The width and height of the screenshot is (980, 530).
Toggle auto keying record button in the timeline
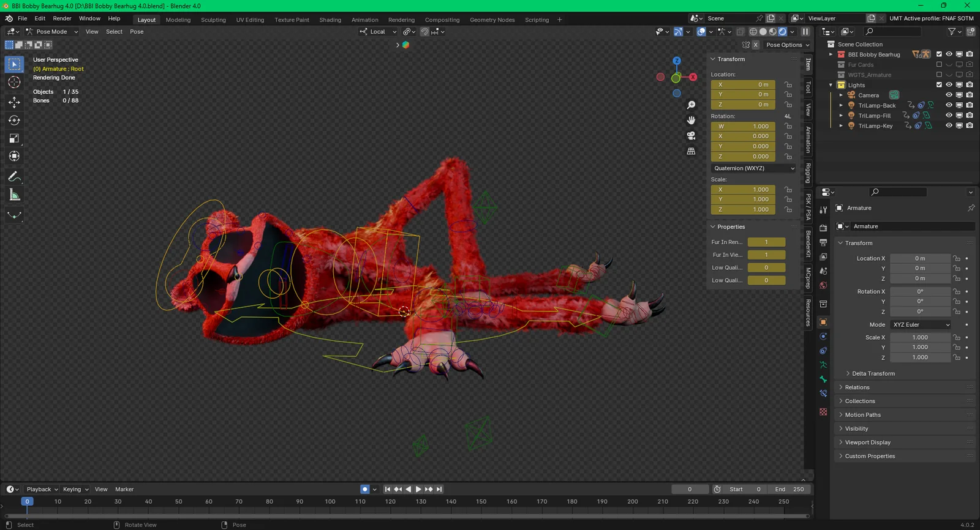tap(365, 489)
